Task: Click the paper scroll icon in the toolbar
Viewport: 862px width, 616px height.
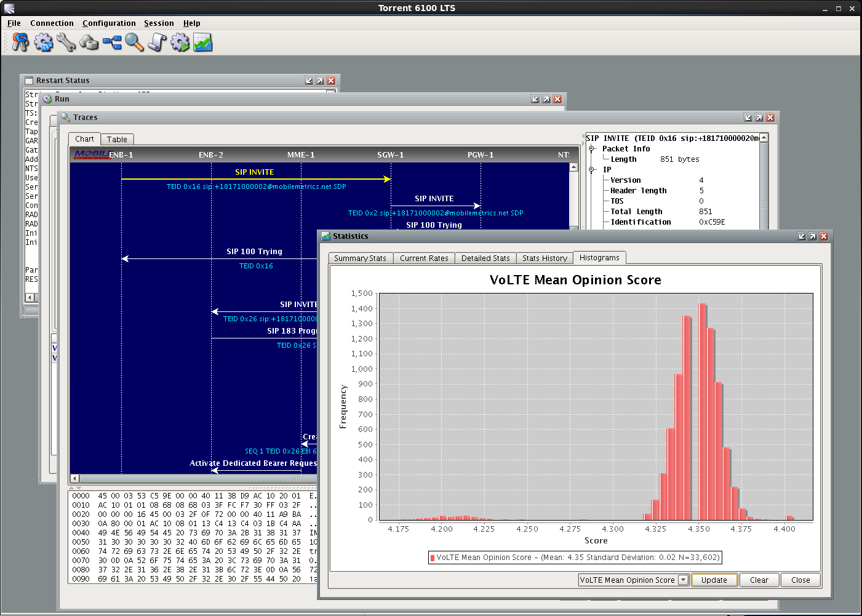Action: tap(157, 42)
